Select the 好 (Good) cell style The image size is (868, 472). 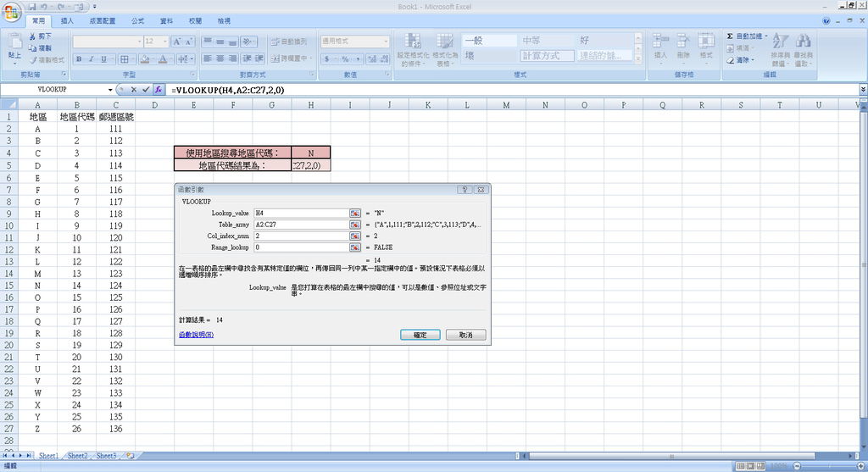point(604,41)
